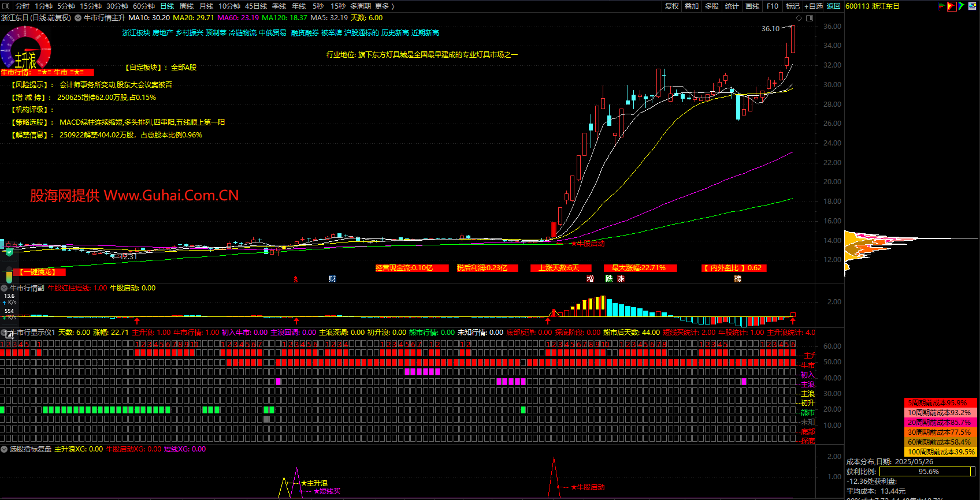Image resolution: width=980 pixels, height=500 pixels.
Task: Select the green-blue arrow chip icon
Action: pos(962,6)
